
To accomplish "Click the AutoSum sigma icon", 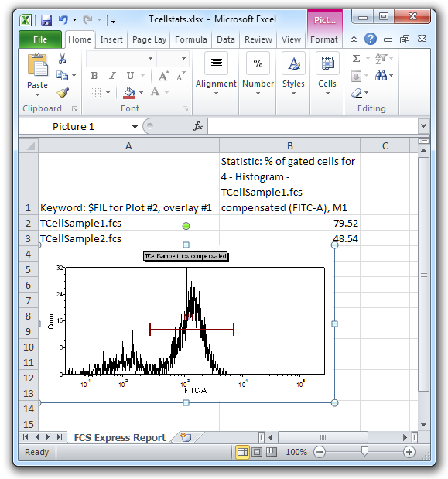I will (356, 58).
